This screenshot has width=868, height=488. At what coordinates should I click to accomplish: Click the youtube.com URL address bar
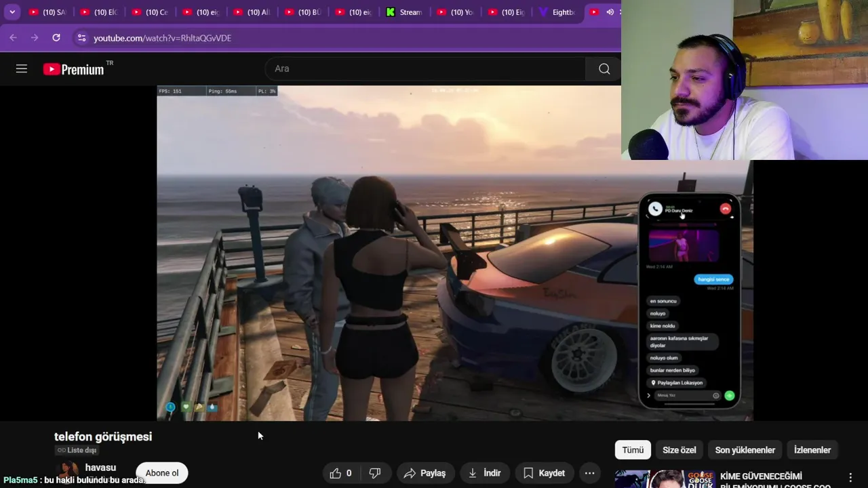(162, 38)
